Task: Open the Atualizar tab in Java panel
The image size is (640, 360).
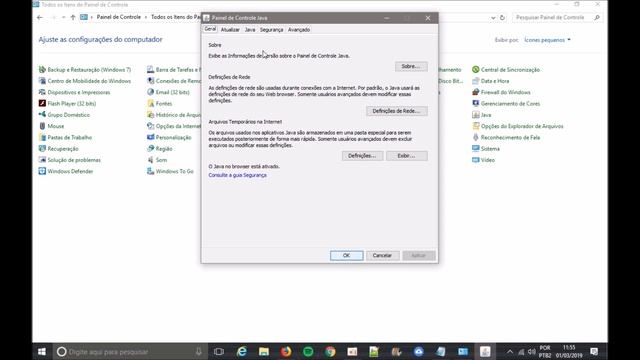Action: [230, 30]
